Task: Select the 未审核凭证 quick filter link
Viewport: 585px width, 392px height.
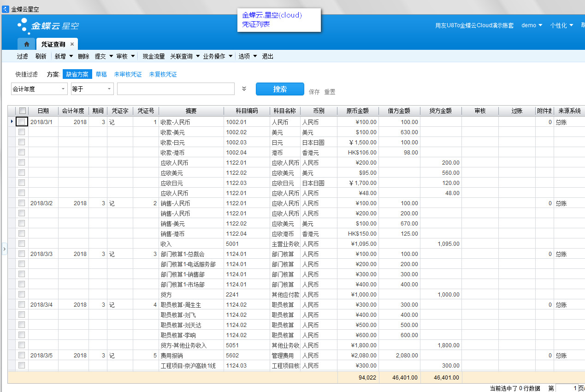Action: pyautogui.click(x=128, y=74)
